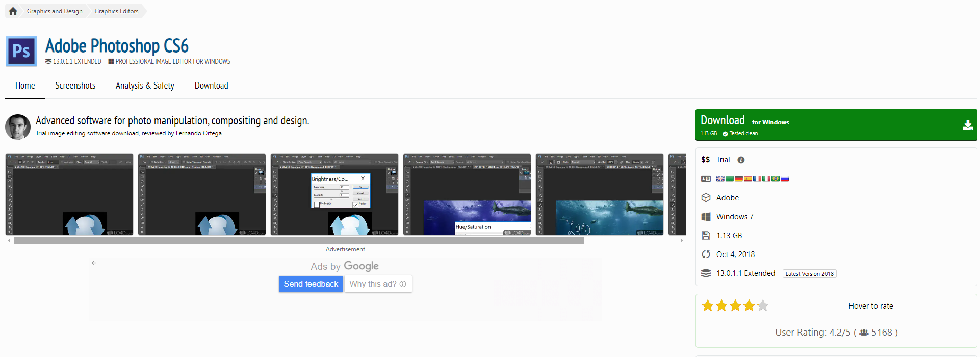Click the refresh icon beside Oct 4, 2018
980x357 pixels.
coord(706,254)
